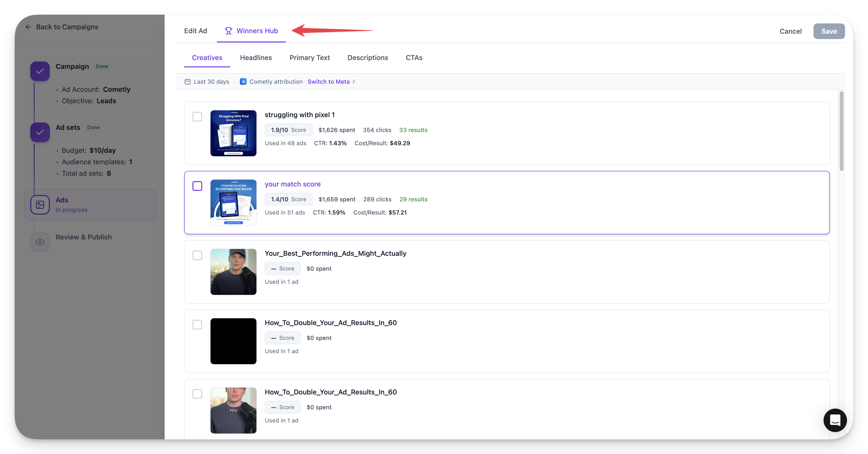Click the Ads step image icon

pos(40,205)
